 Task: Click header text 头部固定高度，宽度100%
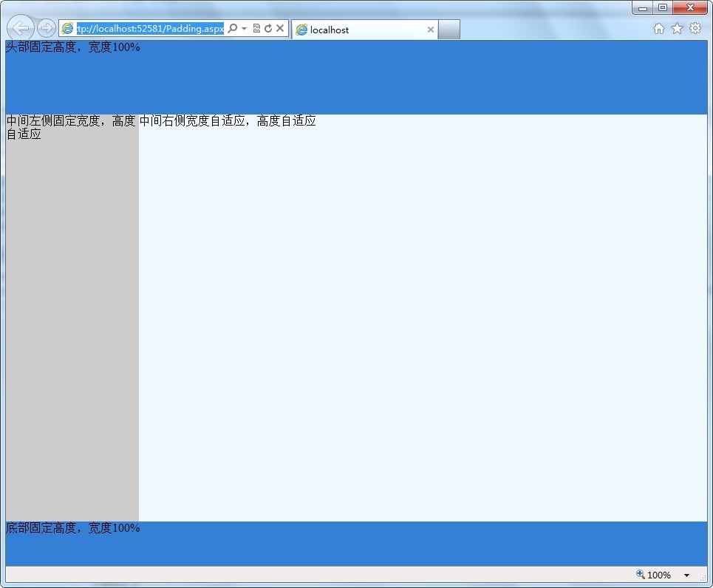tap(72, 47)
